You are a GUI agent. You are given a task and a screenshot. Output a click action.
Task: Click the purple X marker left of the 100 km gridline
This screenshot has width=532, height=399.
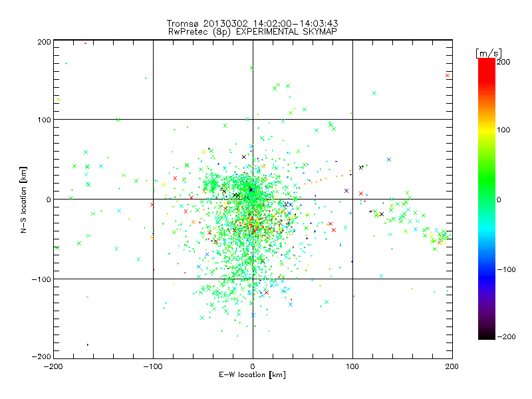[346, 191]
